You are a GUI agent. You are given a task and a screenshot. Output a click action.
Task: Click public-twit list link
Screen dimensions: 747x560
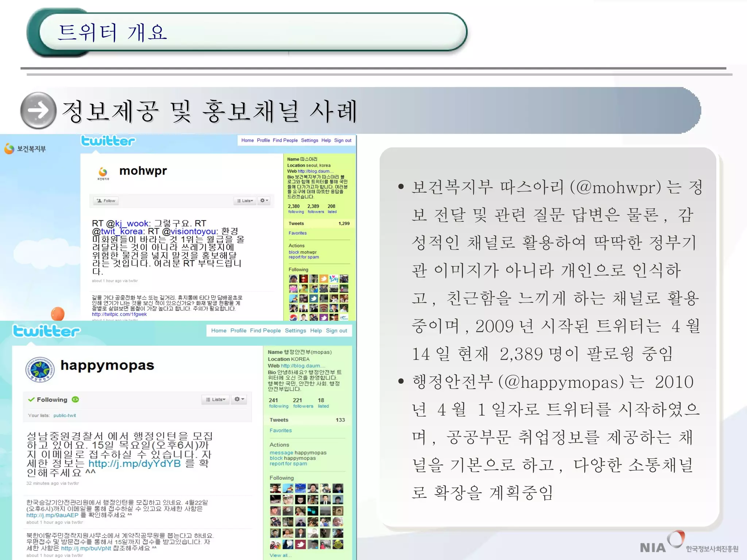(x=65, y=415)
